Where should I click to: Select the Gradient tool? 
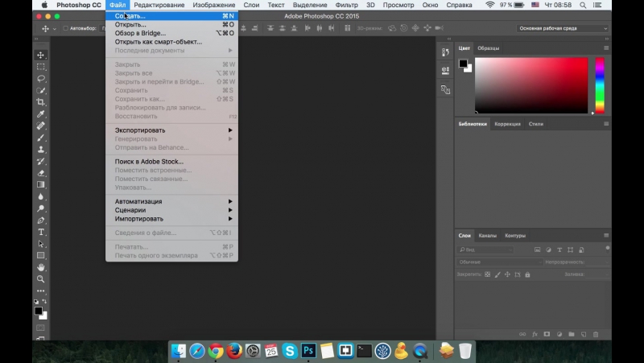pyautogui.click(x=41, y=185)
